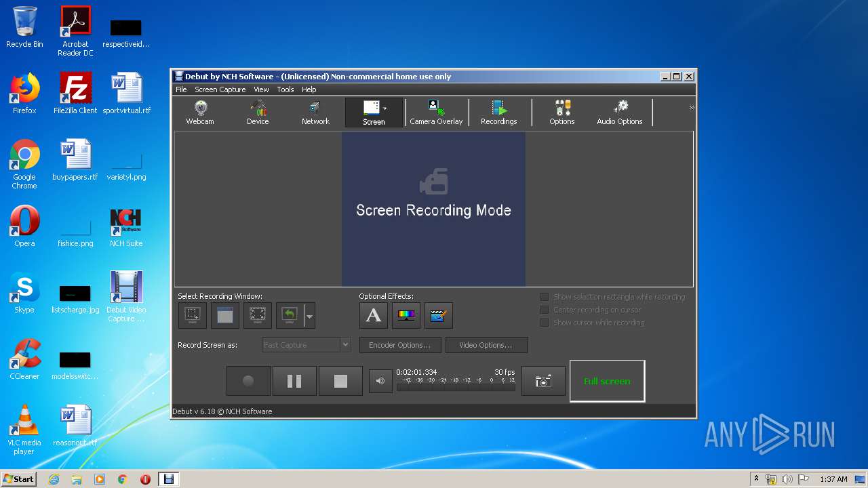Click the speaker volume icon
Image resolution: width=868 pixels, height=488 pixels.
click(x=380, y=381)
